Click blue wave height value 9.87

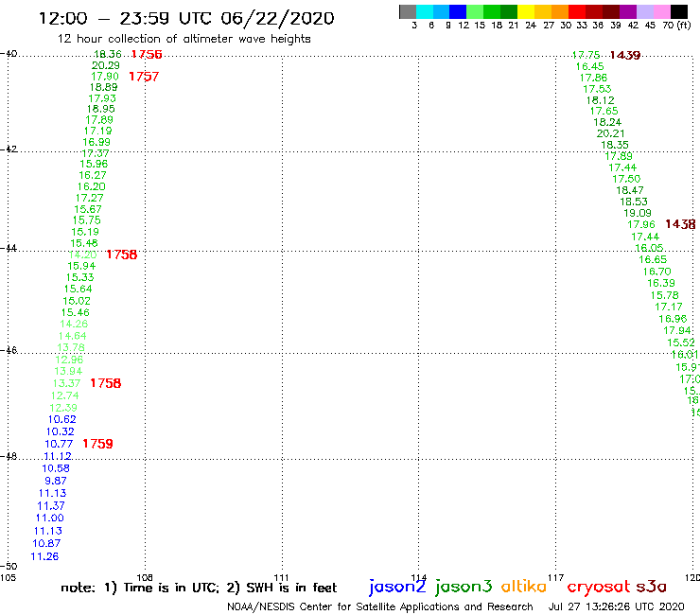pos(56,481)
